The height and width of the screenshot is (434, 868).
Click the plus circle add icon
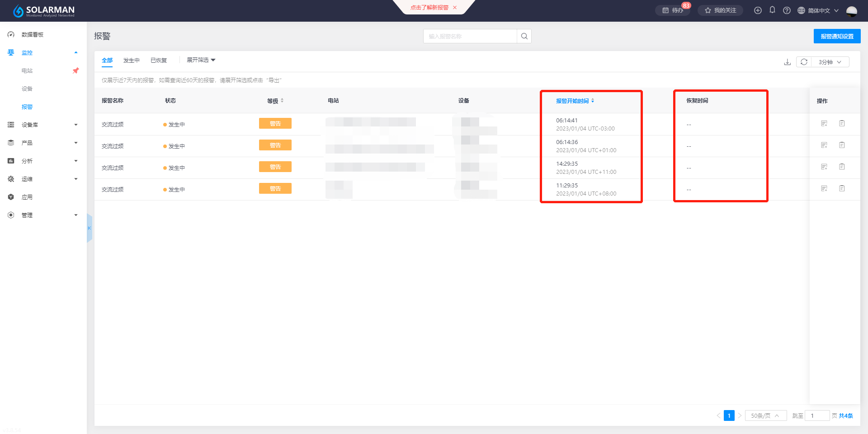(758, 10)
